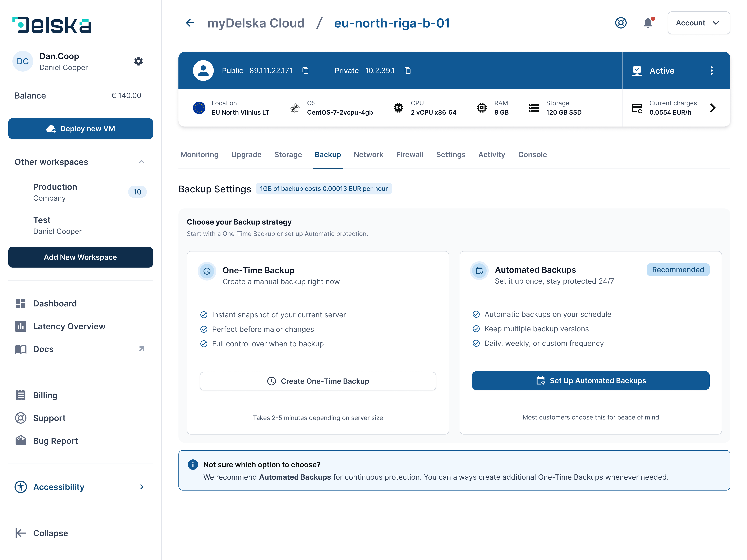Click the Recommended badge
This screenshot has height=560, width=747.
coord(678,270)
